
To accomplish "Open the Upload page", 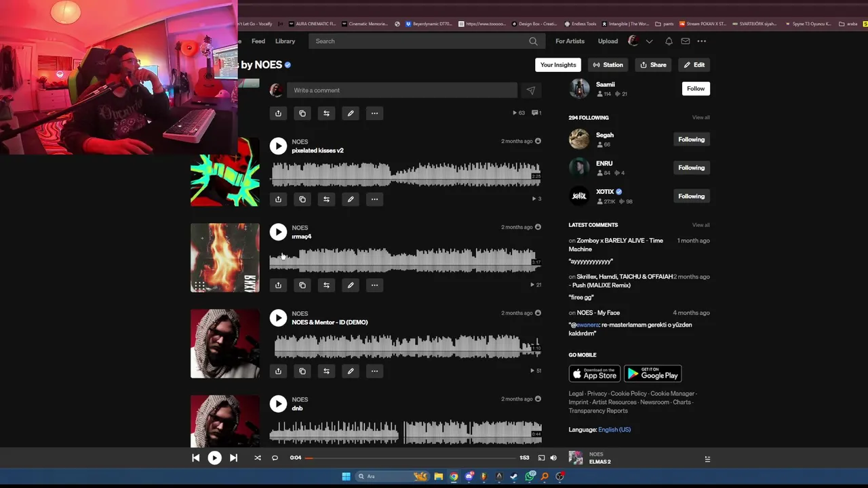I will coord(608,41).
